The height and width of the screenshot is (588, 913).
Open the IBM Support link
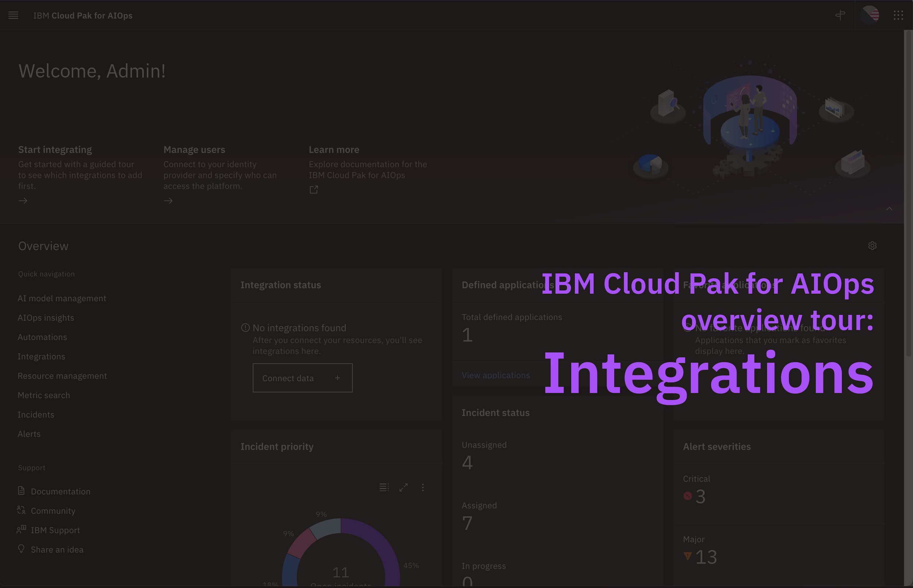point(56,530)
